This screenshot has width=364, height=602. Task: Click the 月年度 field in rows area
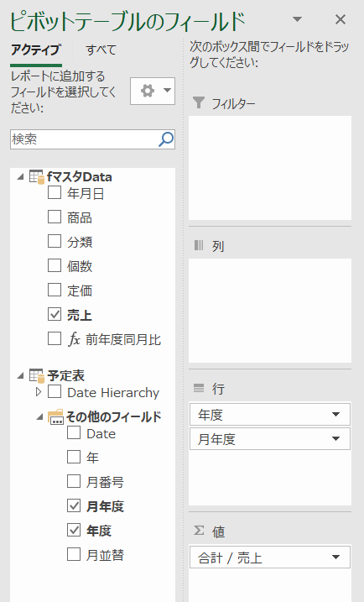tap(269, 439)
